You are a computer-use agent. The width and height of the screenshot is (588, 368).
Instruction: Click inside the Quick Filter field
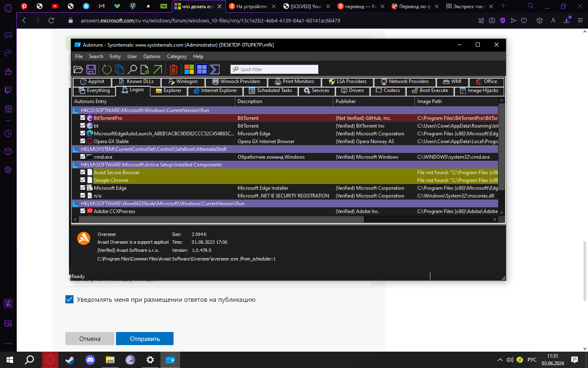(274, 70)
